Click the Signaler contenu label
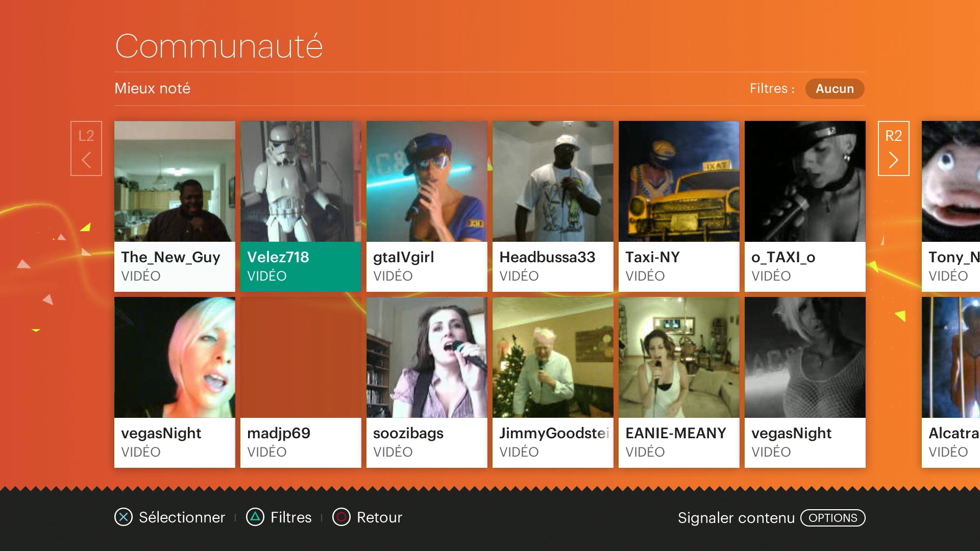980x551 pixels. [736, 518]
